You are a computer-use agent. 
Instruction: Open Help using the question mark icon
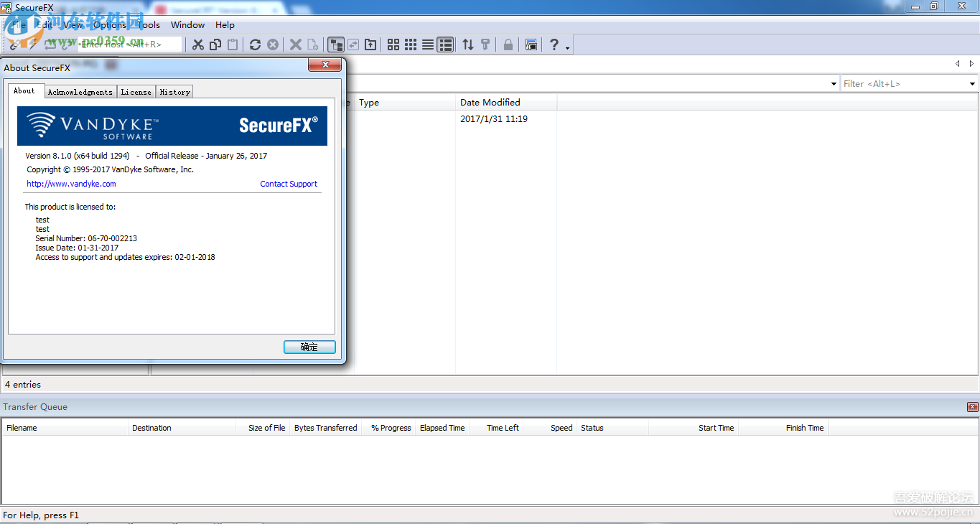(x=554, y=45)
